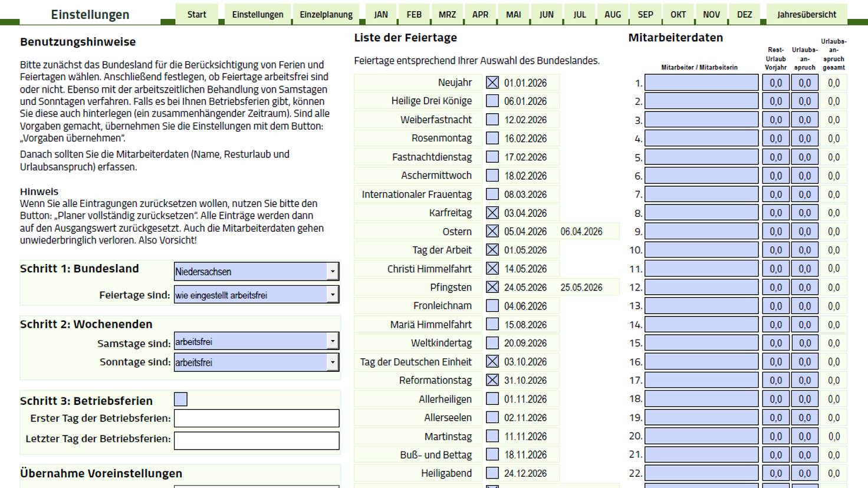Toggle the Neujahr holiday checkbox
Viewport: 868px width, 488px height.
[x=492, y=83]
